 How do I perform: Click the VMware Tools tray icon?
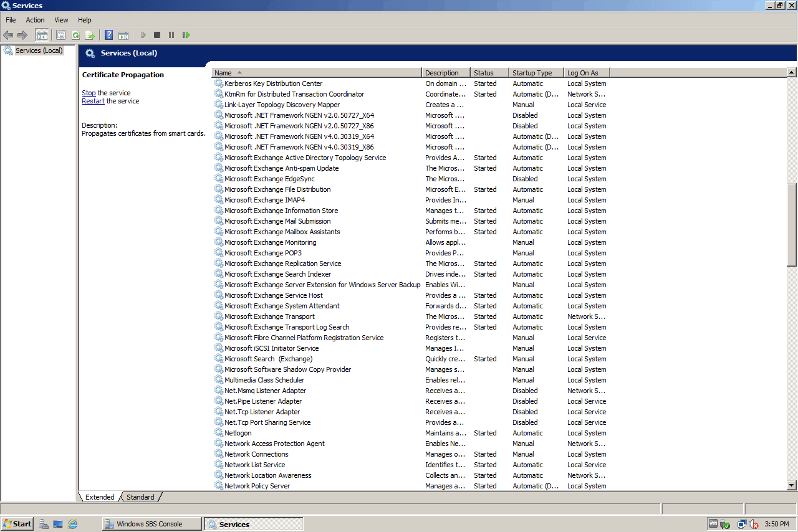713,524
